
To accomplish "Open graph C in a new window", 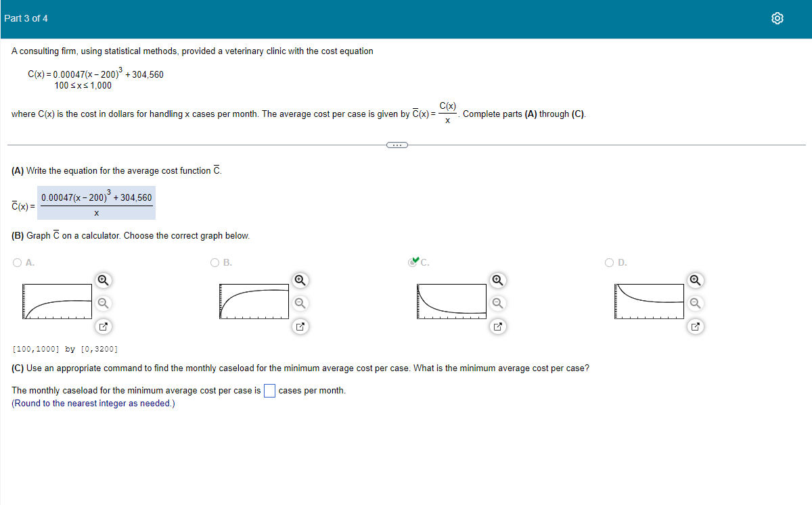I will pyautogui.click(x=497, y=327).
